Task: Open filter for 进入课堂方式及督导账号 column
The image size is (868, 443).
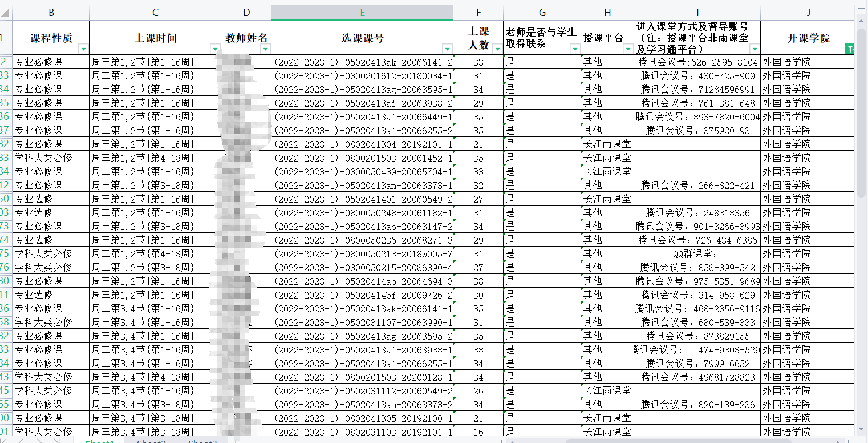Action: click(x=755, y=50)
